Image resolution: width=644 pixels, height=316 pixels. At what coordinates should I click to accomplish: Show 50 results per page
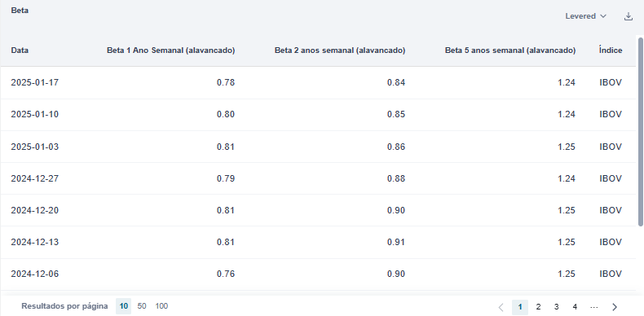(142, 306)
